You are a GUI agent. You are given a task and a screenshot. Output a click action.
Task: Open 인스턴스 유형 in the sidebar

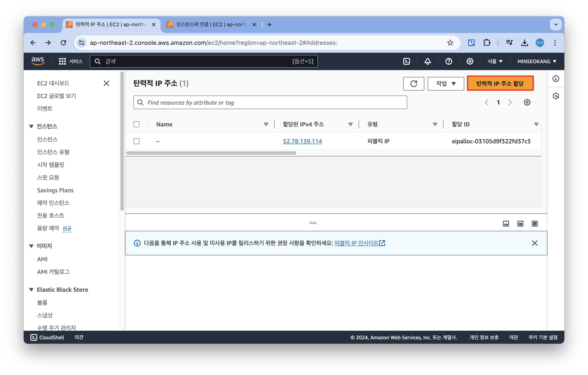click(53, 152)
